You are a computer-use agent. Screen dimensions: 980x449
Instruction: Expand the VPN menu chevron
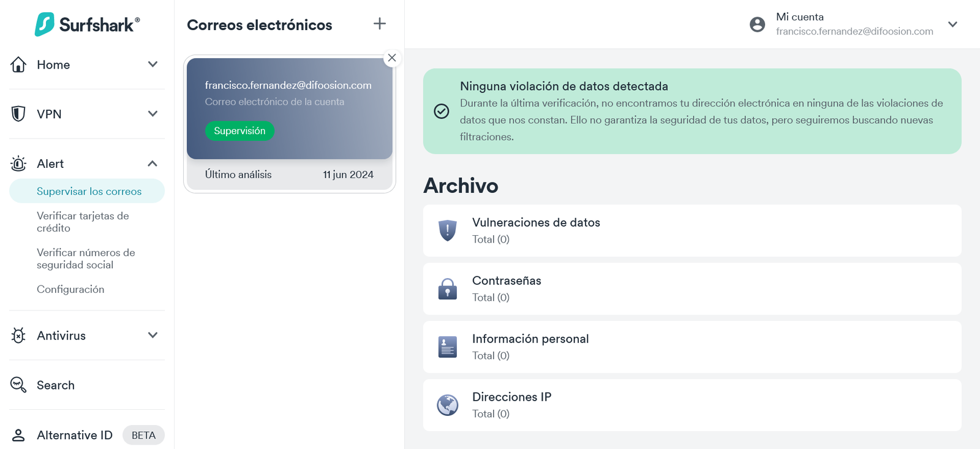(x=153, y=114)
